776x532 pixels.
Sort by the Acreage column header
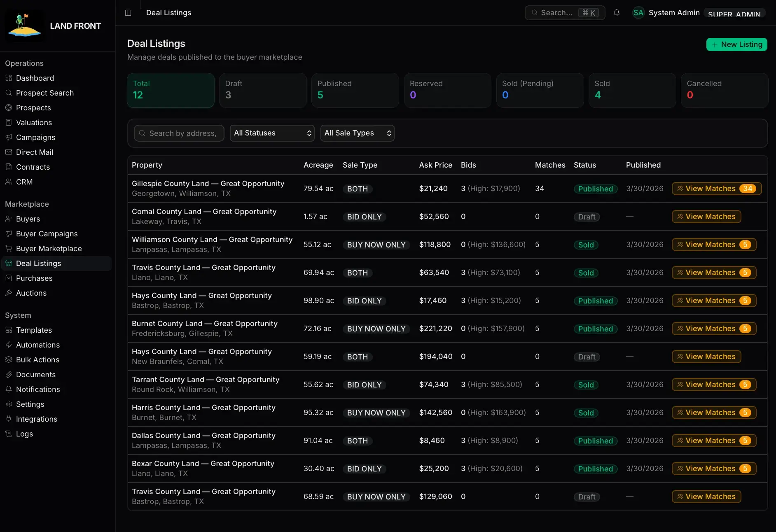tap(318, 165)
